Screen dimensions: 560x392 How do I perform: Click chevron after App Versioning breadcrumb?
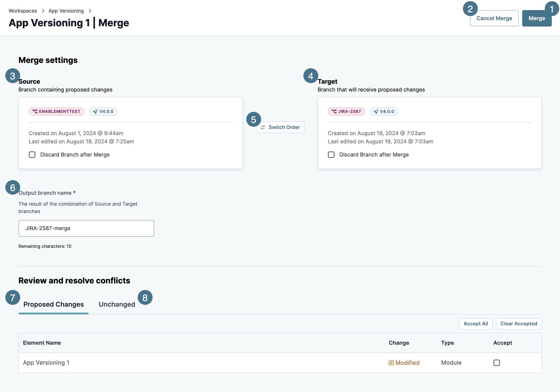tap(90, 11)
